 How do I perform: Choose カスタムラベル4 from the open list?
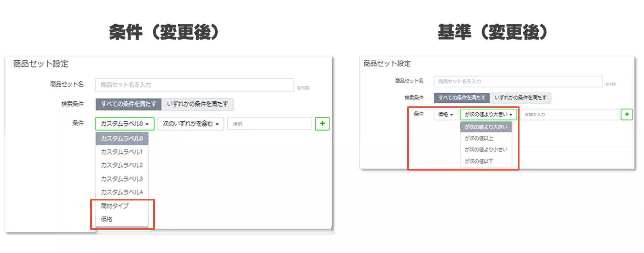point(121,192)
